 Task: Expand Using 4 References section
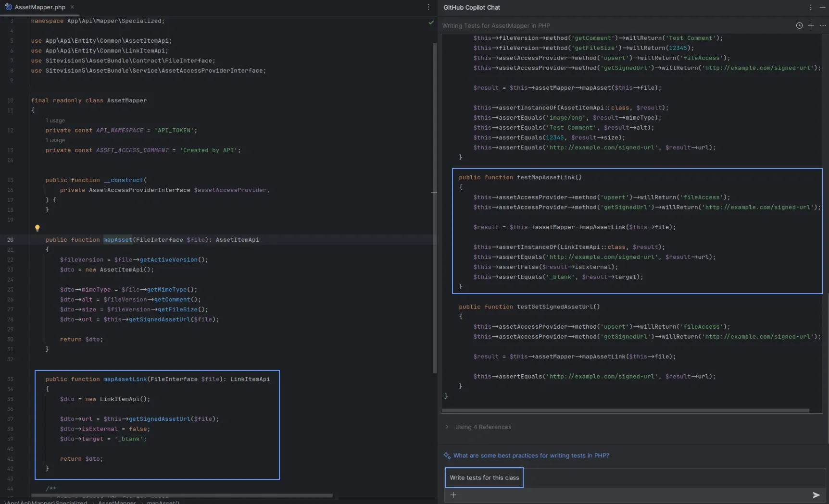478,427
